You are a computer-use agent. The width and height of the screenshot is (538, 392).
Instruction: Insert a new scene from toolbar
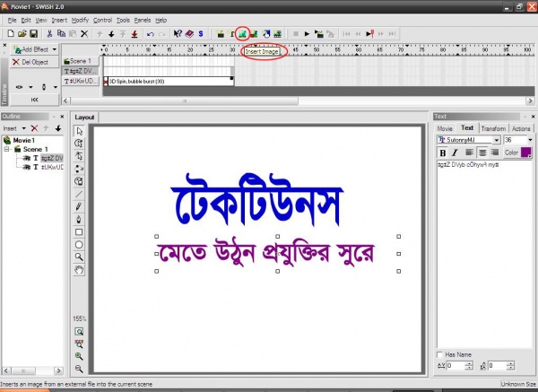point(221,34)
